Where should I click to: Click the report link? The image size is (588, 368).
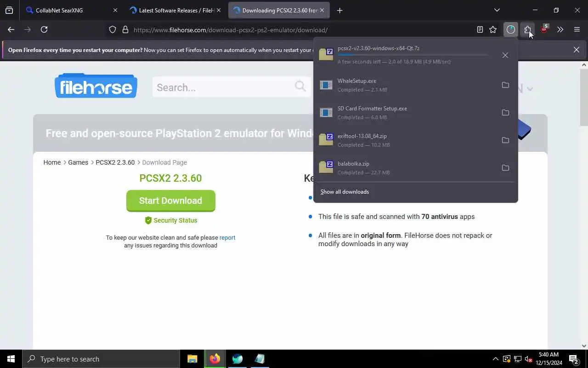pos(227,238)
